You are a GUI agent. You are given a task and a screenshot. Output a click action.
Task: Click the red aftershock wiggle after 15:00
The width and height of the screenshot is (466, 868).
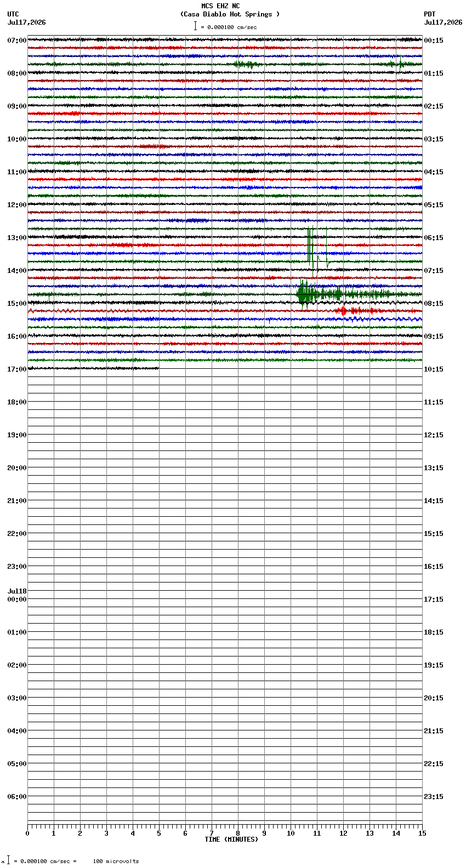pos(344,311)
